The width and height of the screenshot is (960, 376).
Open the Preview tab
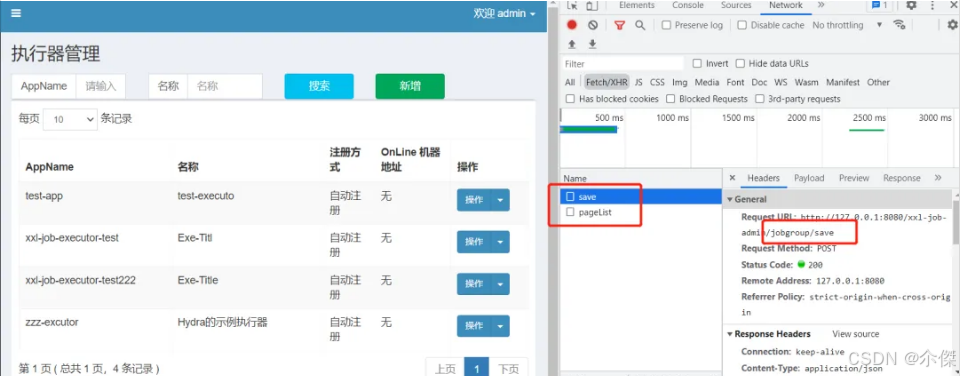point(854,178)
